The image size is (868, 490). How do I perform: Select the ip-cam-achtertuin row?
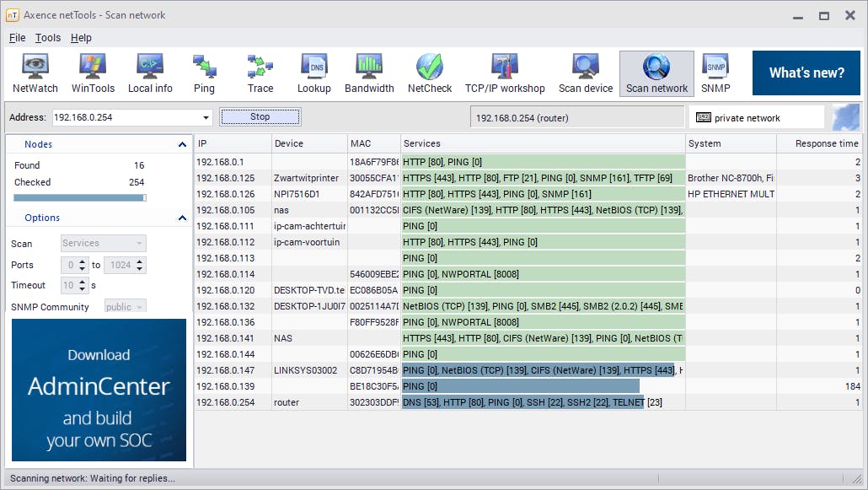(x=528, y=226)
